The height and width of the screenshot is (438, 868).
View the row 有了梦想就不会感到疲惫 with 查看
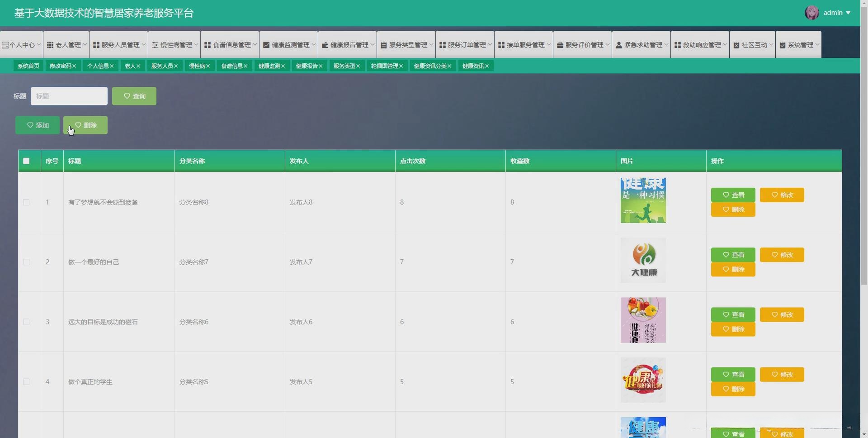point(733,195)
